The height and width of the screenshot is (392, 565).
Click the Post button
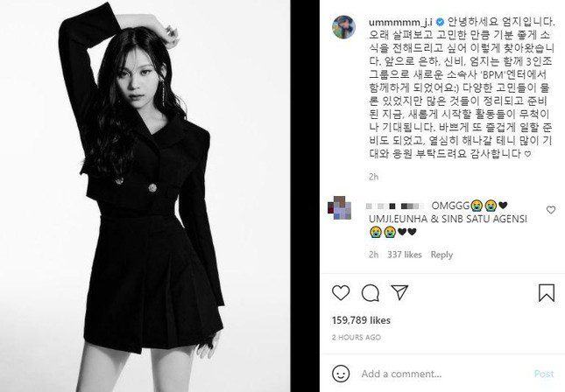tap(544, 374)
